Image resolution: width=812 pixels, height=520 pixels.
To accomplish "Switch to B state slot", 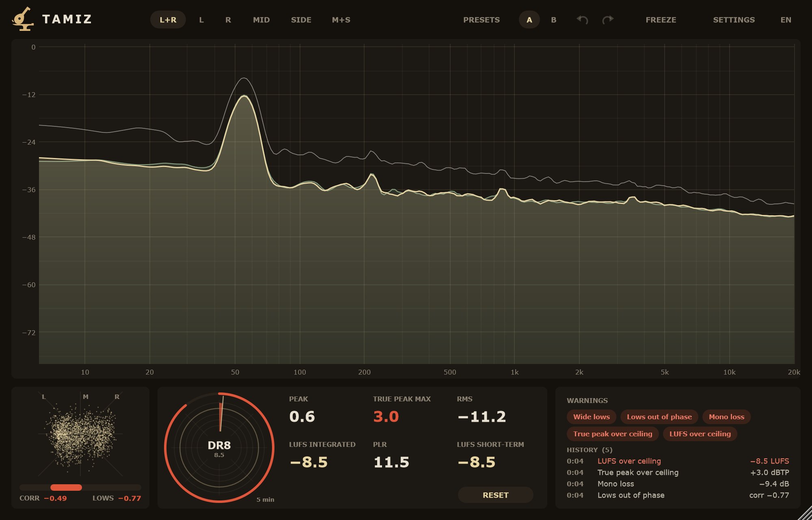I will [554, 19].
